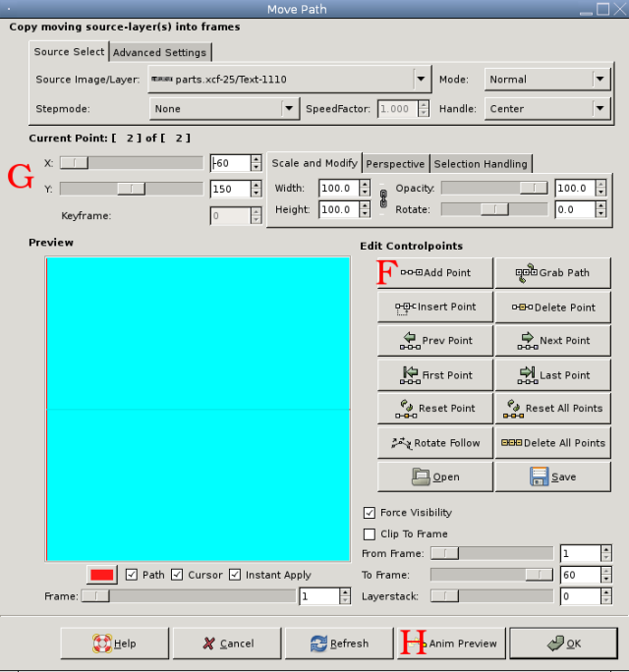
Task: Click the Insert Point icon button
Action: tap(435, 307)
